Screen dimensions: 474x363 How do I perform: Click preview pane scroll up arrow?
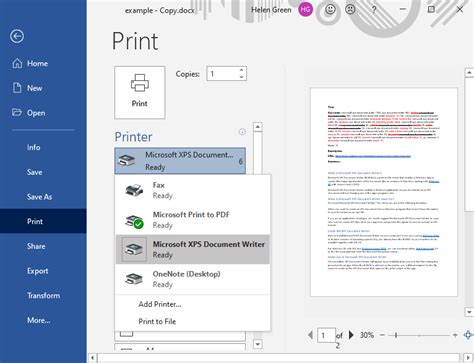coord(469,72)
